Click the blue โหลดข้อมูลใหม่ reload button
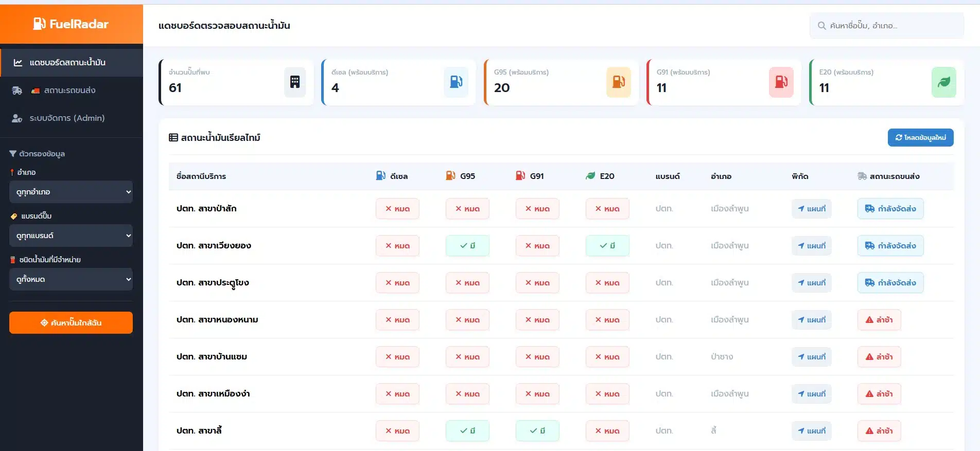Screen dimensions: 980x451 [x=920, y=137]
